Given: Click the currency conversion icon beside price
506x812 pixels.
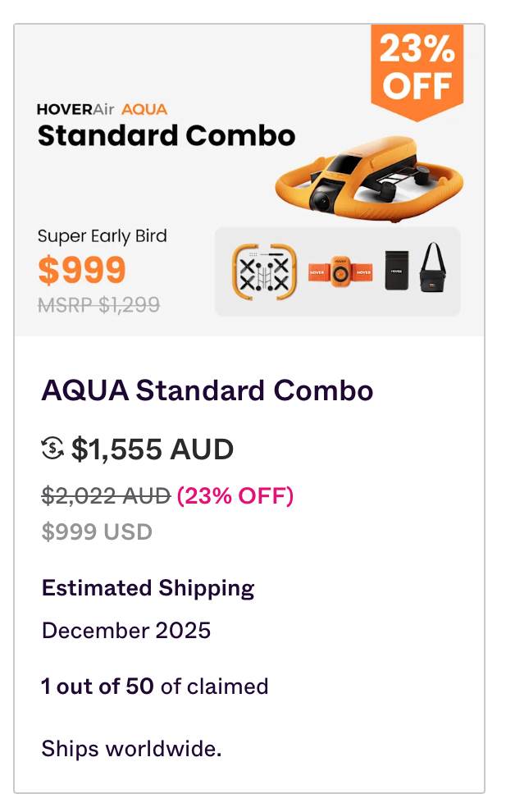Looking at the screenshot, I should coord(52,449).
